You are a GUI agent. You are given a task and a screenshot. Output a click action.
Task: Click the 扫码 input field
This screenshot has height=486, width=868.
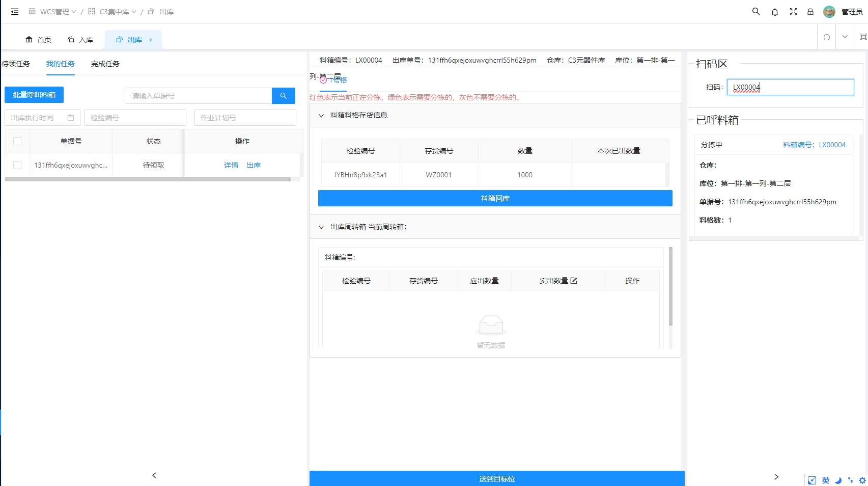(x=791, y=87)
